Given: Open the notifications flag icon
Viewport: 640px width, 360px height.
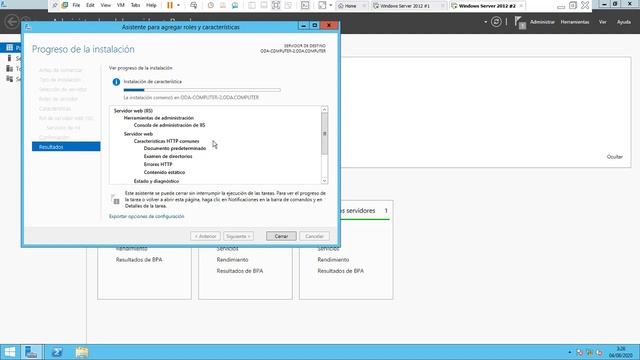Looking at the screenshot, I should [x=520, y=22].
